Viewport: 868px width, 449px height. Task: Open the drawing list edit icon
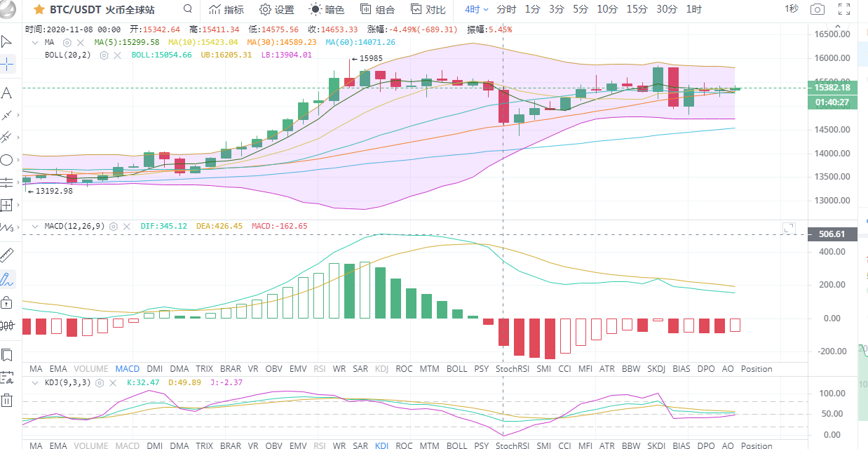[x=6, y=377]
